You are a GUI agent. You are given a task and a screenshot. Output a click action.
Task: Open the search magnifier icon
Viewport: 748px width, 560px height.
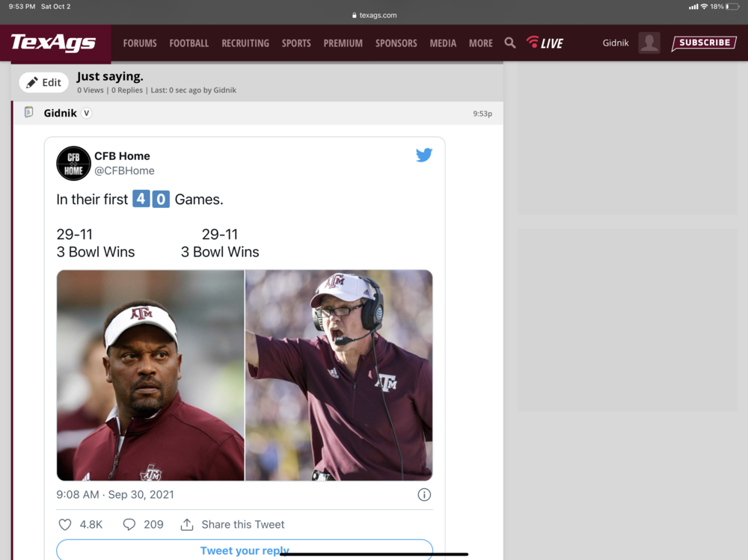510,43
